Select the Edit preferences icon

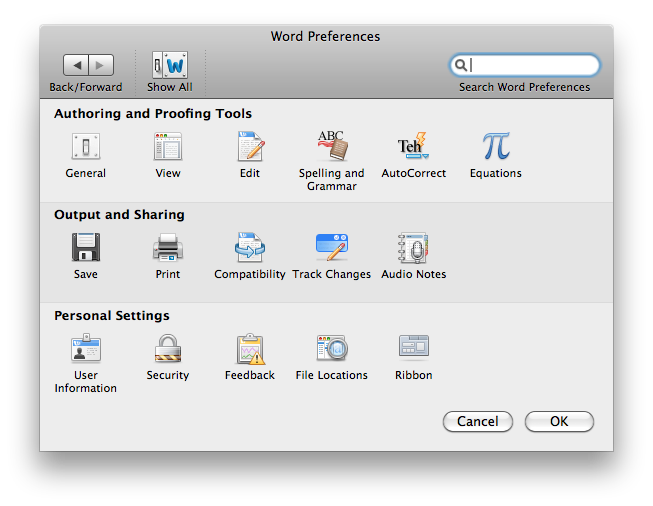250,148
